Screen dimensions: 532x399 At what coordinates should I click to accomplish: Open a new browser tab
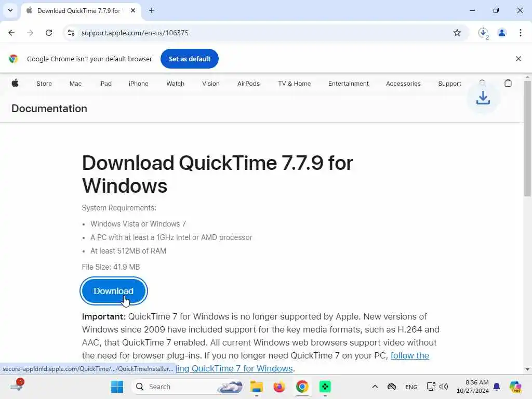pyautogui.click(x=152, y=10)
